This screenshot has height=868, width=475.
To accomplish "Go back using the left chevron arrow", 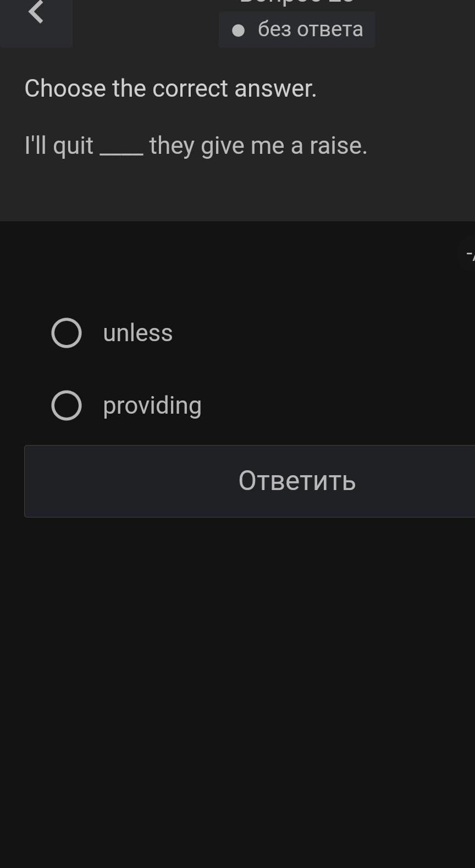I will coord(36,12).
